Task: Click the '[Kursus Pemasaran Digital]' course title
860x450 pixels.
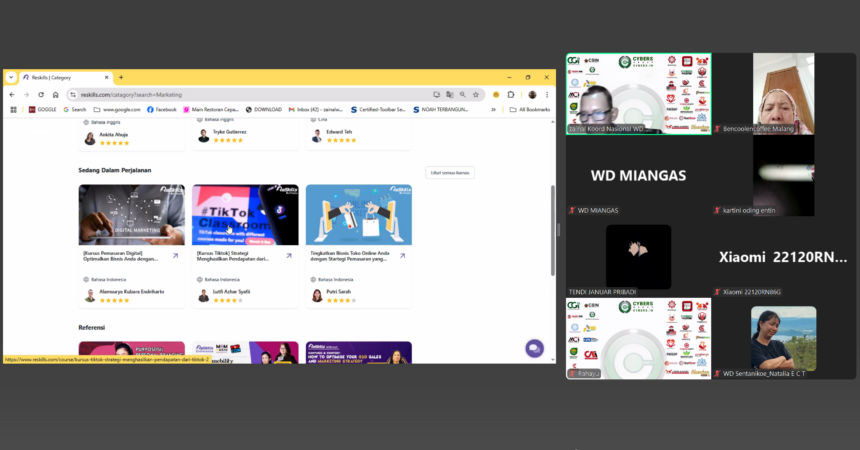Action: [121, 256]
